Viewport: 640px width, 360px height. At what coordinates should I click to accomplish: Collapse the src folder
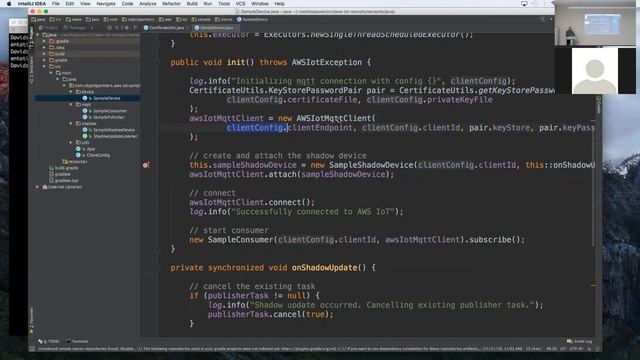[x=44, y=67]
